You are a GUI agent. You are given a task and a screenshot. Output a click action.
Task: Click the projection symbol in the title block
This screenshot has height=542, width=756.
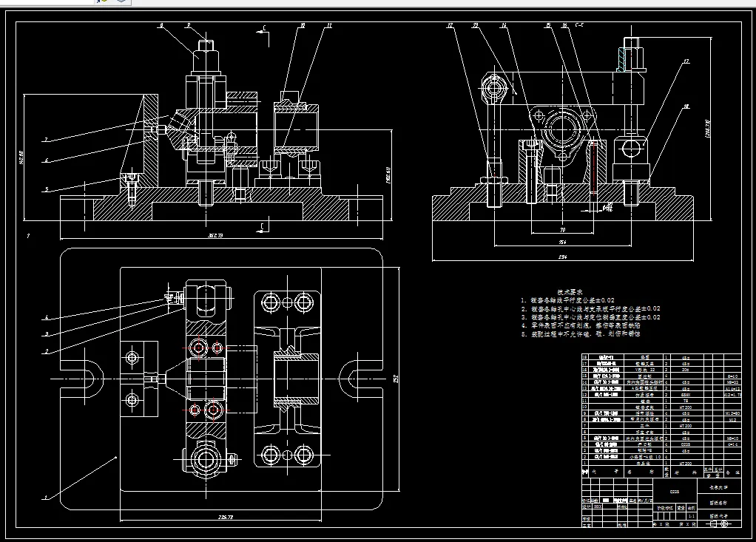(x=719, y=524)
